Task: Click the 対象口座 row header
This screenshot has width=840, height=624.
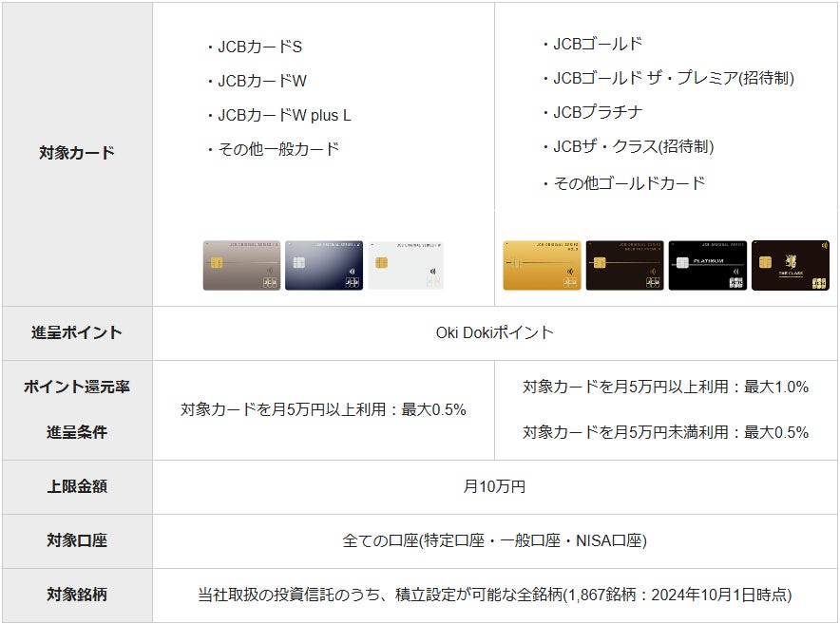Action: (77, 540)
